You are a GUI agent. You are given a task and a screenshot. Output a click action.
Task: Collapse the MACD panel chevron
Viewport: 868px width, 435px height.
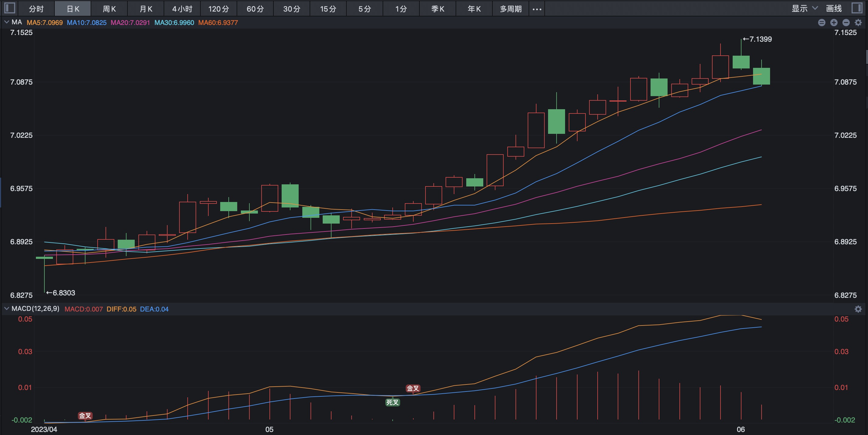(6, 309)
